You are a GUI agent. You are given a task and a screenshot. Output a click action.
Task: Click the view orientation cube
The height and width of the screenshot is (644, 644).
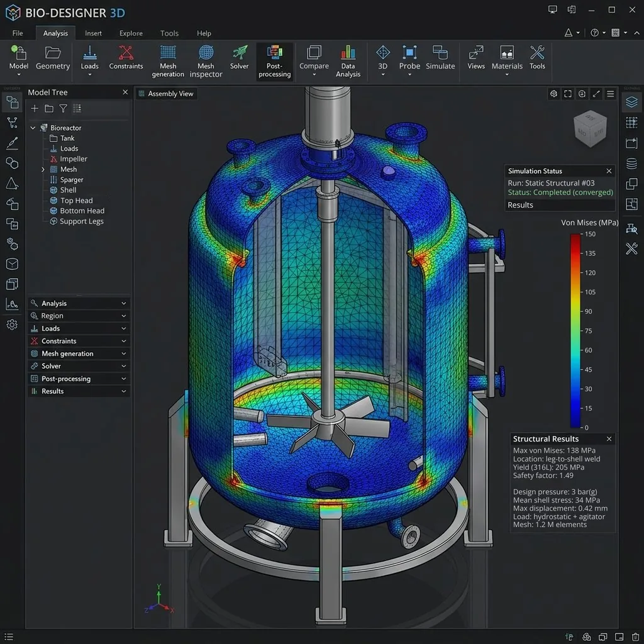591,128
